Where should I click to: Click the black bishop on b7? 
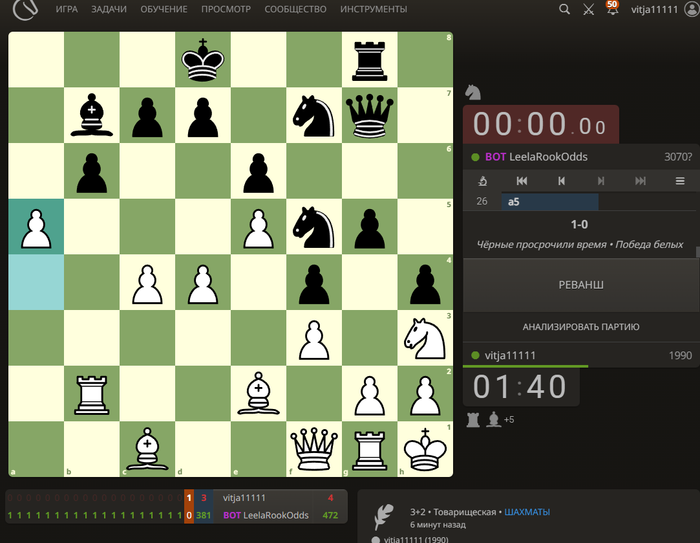[x=92, y=115]
